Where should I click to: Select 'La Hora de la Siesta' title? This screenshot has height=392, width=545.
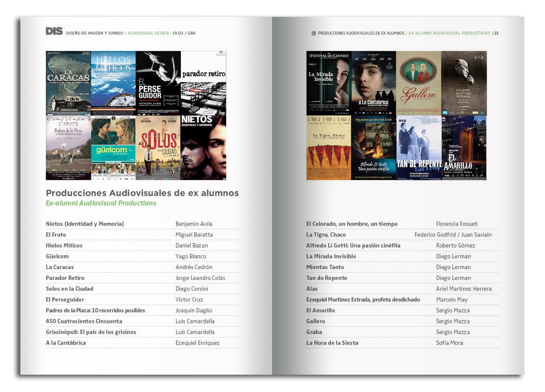click(332, 343)
